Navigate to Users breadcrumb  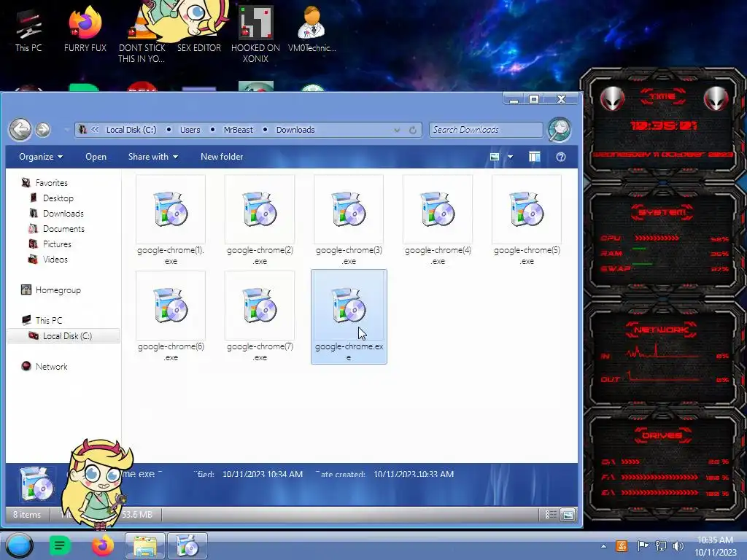coord(190,130)
